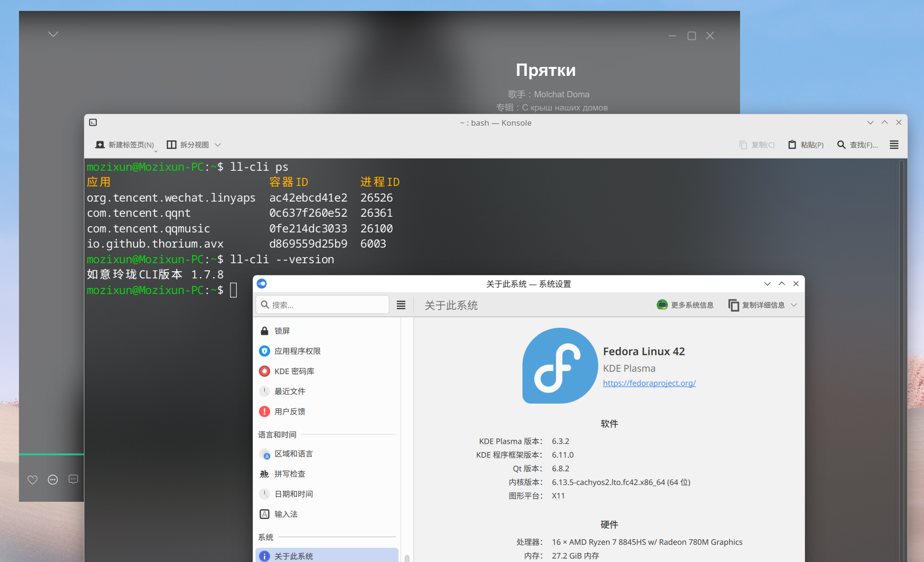Click the Qt version 6.8.2 value

(x=560, y=469)
